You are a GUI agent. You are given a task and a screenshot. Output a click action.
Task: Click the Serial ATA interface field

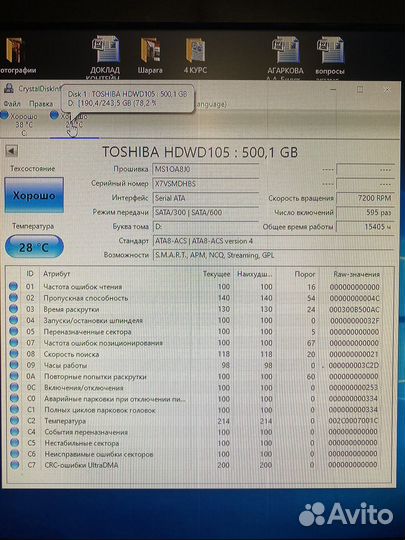point(206,198)
